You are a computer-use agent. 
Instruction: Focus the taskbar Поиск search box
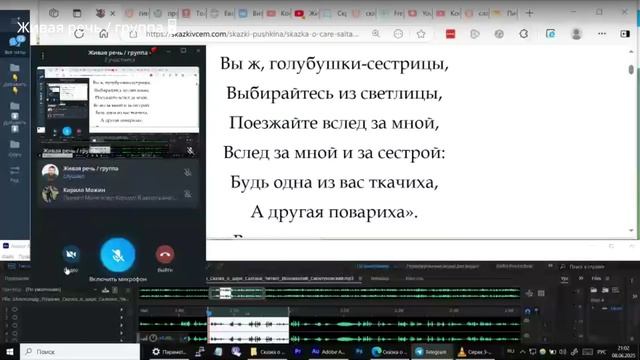click(x=80, y=351)
